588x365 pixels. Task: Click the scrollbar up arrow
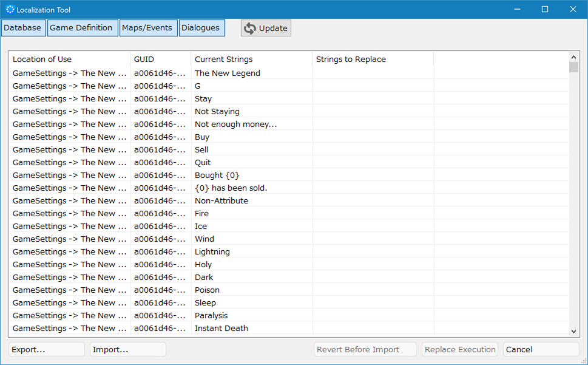pyautogui.click(x=574, y=56)
